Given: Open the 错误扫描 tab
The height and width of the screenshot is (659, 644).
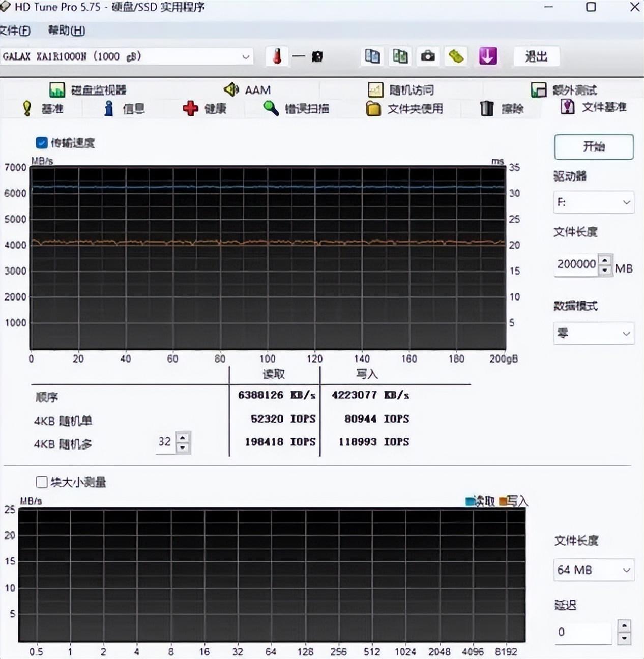Looking at the screenshot, I should point(296,108).
